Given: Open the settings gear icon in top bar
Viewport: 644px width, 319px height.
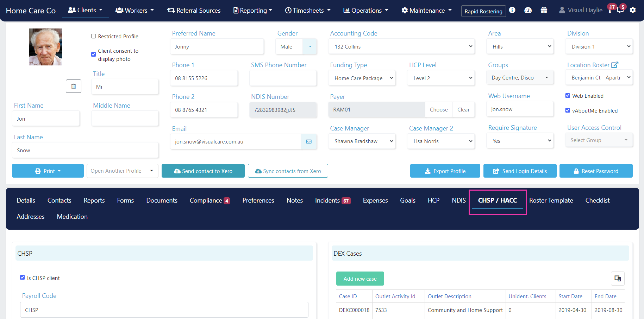Looking at the screenshot, I should tap(633, 10).
